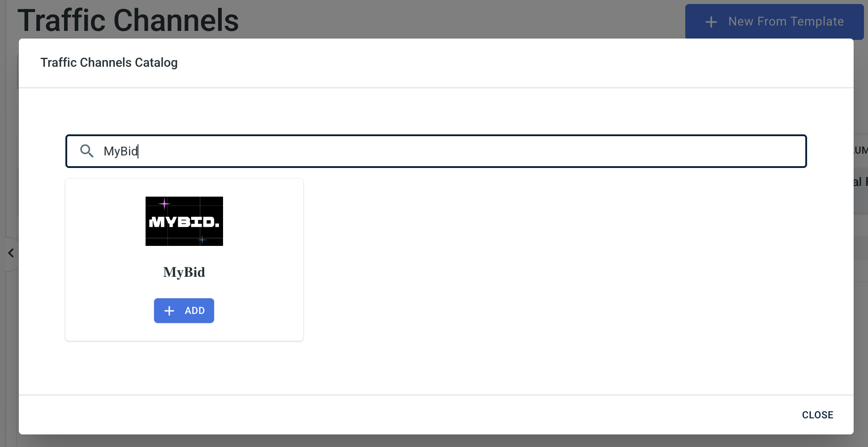Screen dimensions: 868x447
Task: Click the Traffic Channels page heading
Action: pos(128,21)
